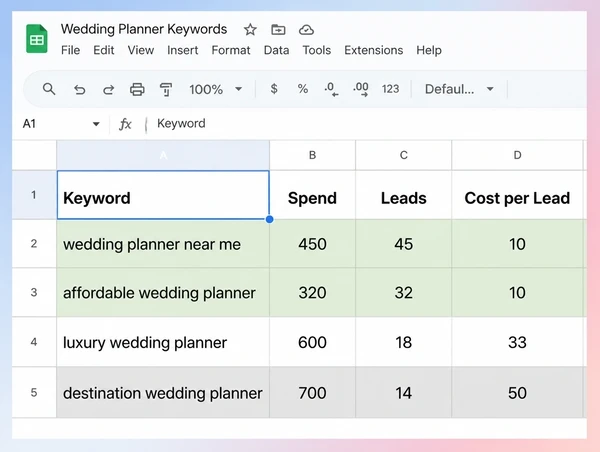The width and height of the screenshot is (600, 452).
Task: Star the Wedding Planner Keywords document
Action: pos(250,29)
